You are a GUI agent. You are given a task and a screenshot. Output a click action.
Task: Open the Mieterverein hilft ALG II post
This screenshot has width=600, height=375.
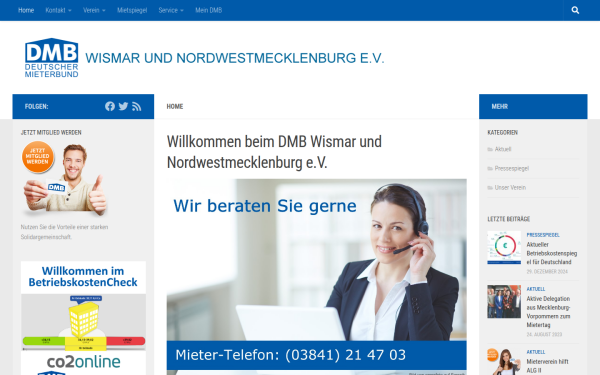(x=548, y=366)
